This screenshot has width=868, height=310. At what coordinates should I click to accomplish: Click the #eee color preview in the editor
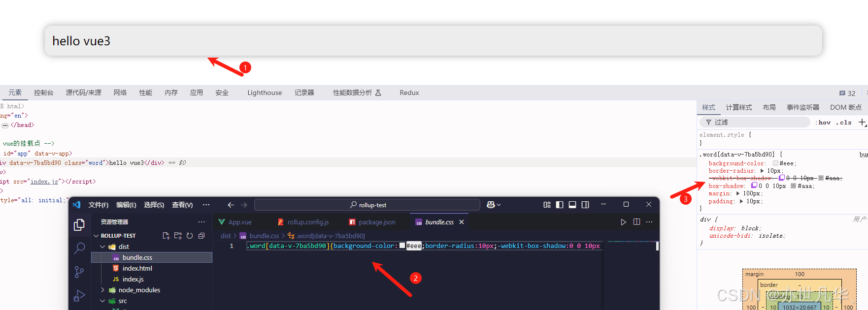point(402,246)
